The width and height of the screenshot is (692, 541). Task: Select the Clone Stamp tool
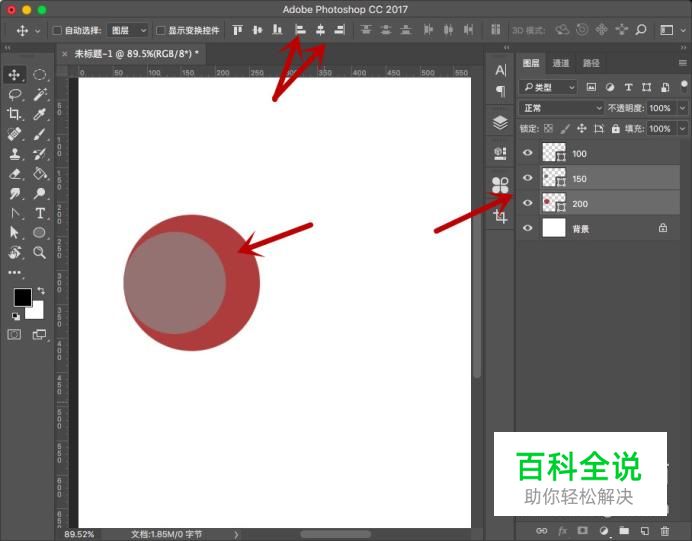coord(14,154)
